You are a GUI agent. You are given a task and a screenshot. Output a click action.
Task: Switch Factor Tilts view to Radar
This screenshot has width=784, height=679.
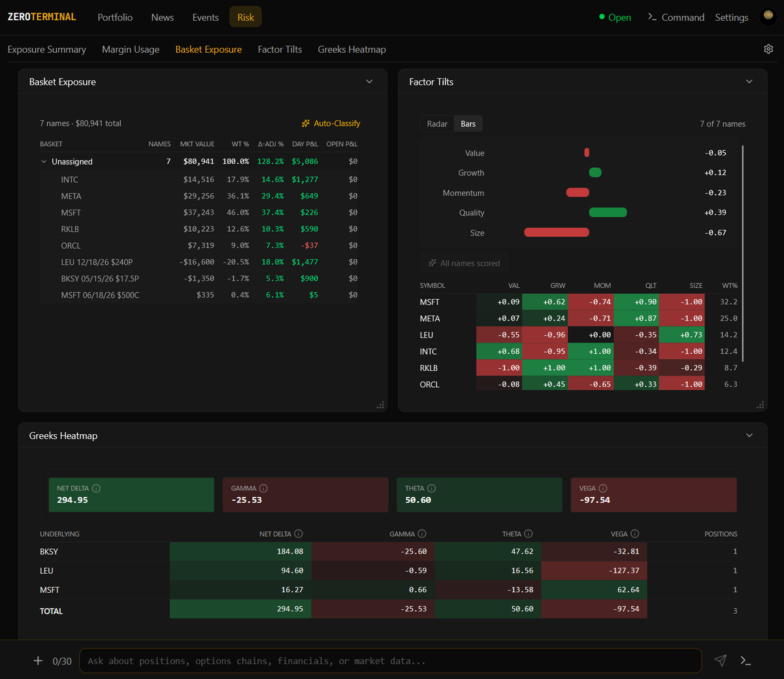(x=437, y=124)
